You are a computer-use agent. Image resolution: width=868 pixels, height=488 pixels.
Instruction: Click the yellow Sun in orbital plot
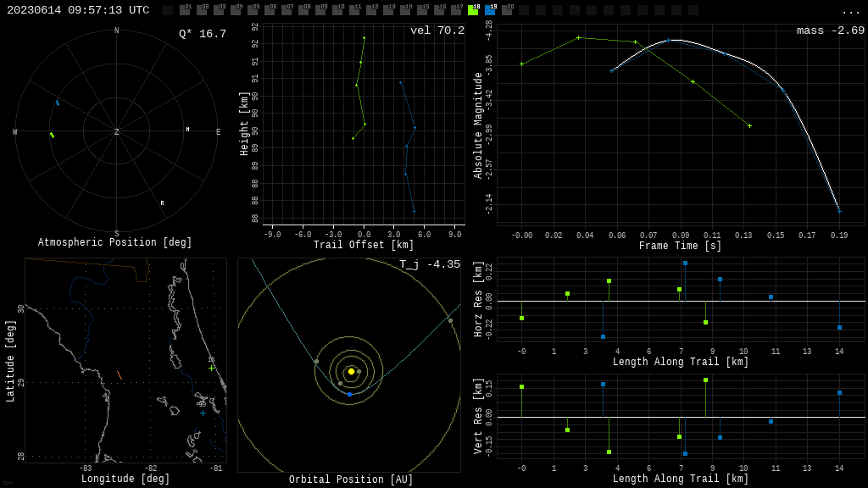351,371
